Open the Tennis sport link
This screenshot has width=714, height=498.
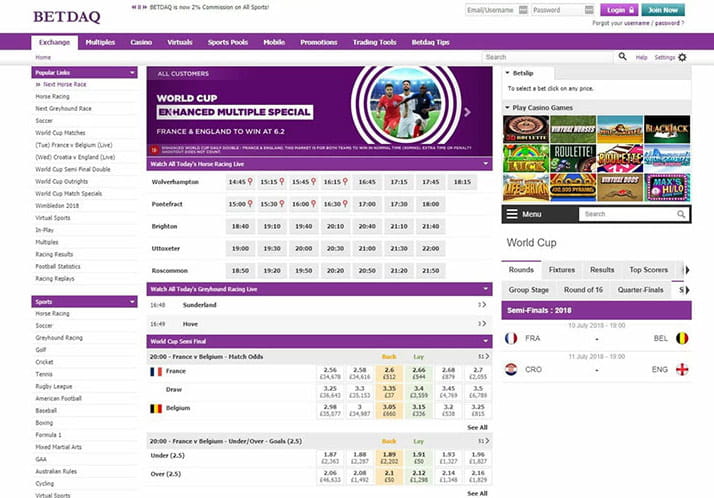click(44, 374)
